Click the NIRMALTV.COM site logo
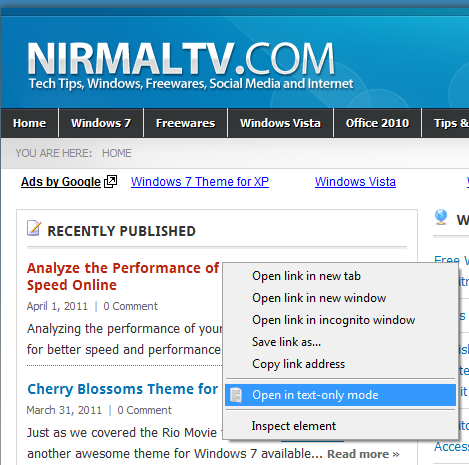 [x=181, y=59]
